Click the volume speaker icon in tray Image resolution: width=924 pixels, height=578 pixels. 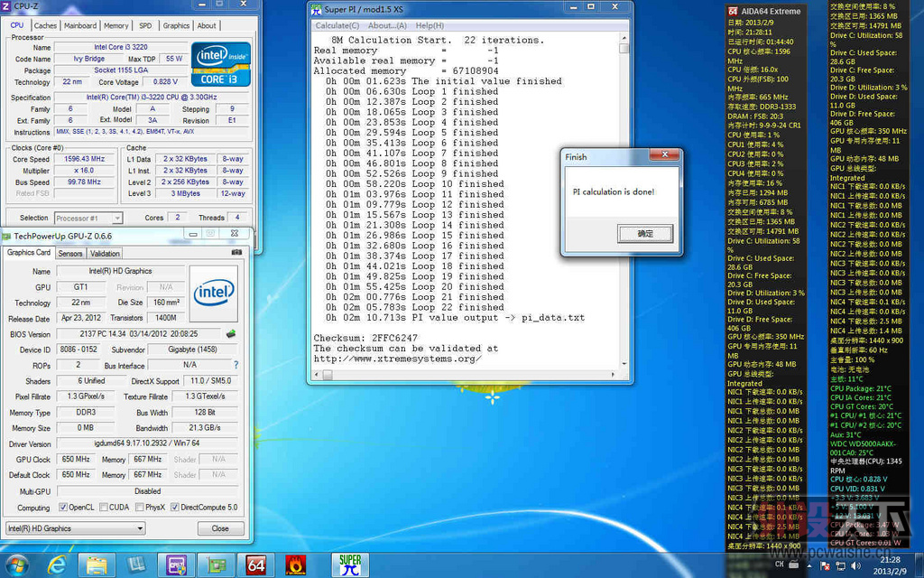pos(856,566)
